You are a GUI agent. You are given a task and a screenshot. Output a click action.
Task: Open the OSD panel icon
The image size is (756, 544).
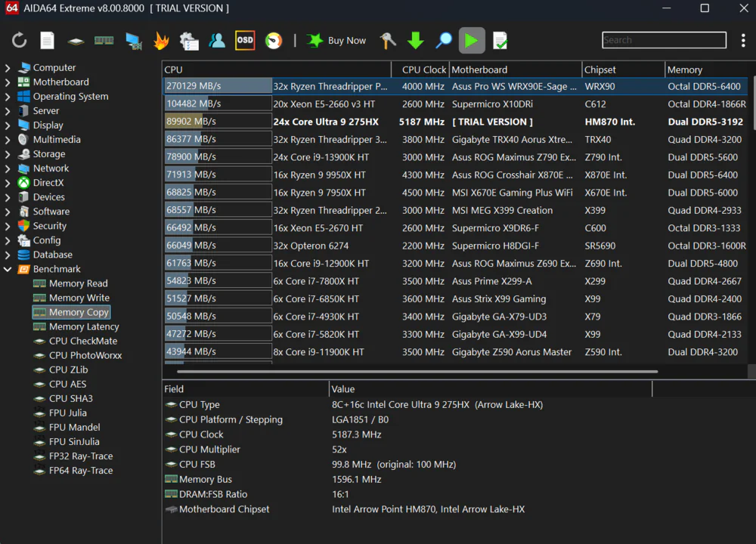click(245, 41)
